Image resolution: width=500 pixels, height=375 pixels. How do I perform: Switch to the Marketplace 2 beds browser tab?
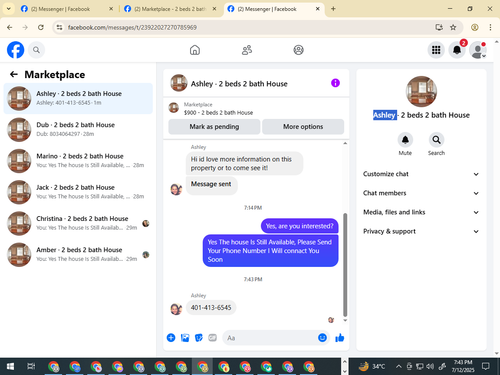click(x=169, y=9)
